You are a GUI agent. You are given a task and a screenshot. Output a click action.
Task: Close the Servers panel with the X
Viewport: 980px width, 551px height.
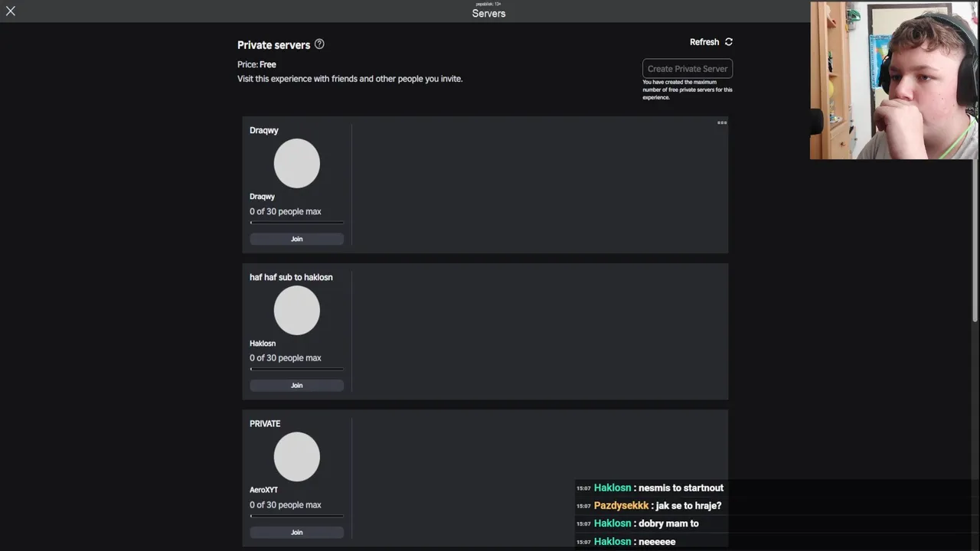[11, 11]
